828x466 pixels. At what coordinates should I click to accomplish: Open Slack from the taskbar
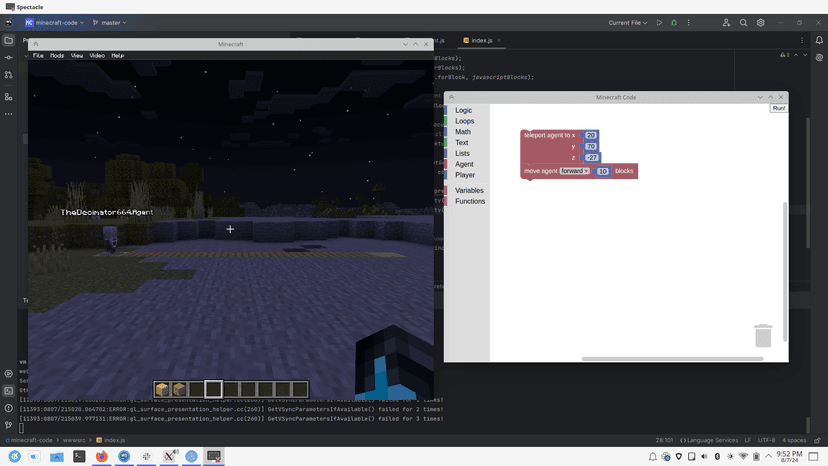pyautogui.click(x=146, y=456)
